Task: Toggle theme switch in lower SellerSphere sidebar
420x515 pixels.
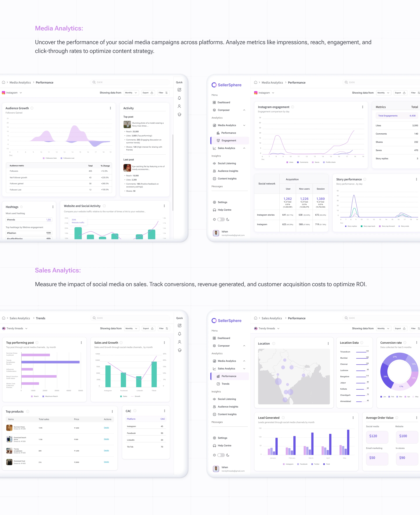Action: tap(221, 455)
